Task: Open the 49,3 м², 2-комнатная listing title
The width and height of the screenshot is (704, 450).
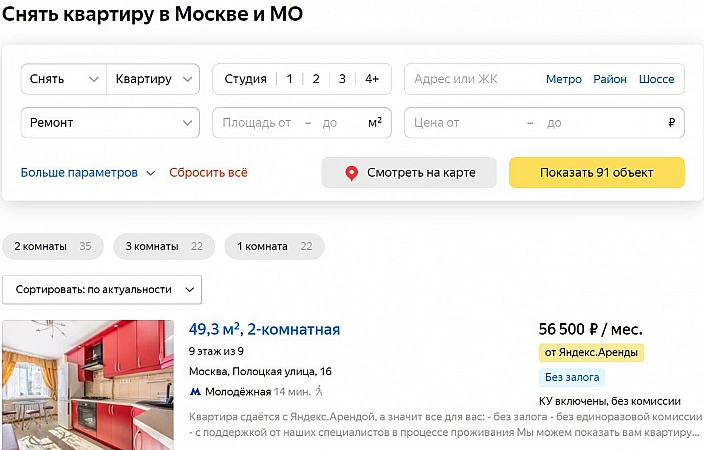Action: click(264, 329)
